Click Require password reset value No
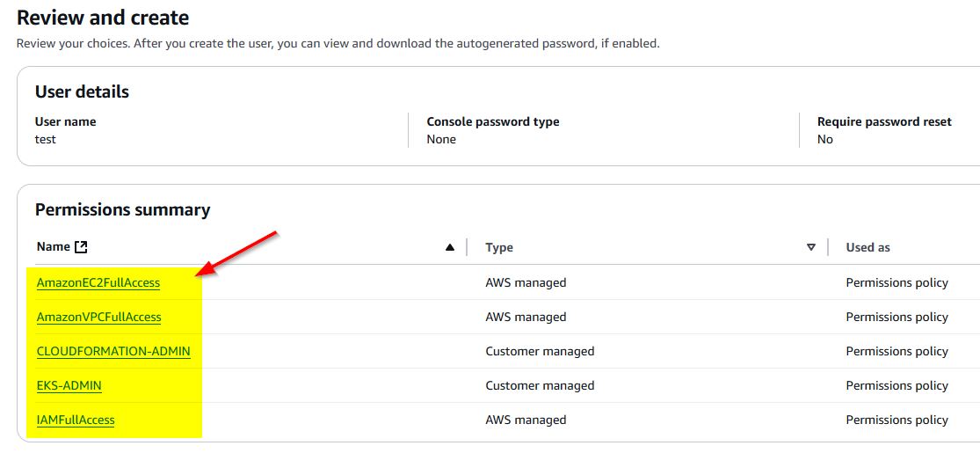Viewport: 980px width, 453px height. click(x=825, y=139)
